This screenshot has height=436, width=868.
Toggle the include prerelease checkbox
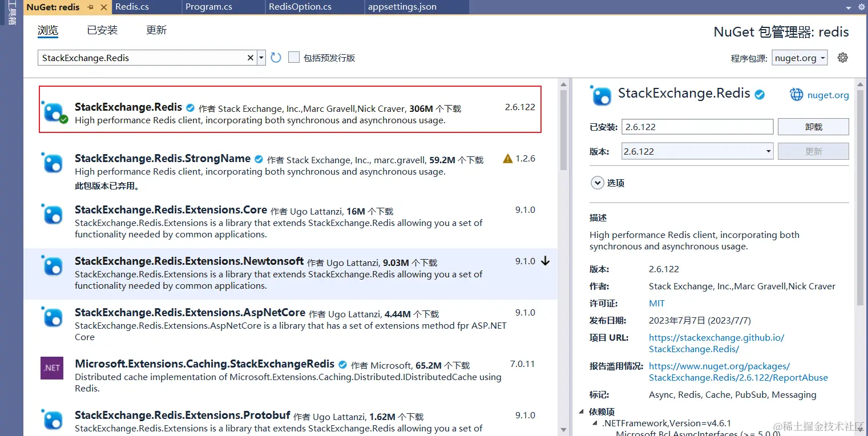[294, 57]
